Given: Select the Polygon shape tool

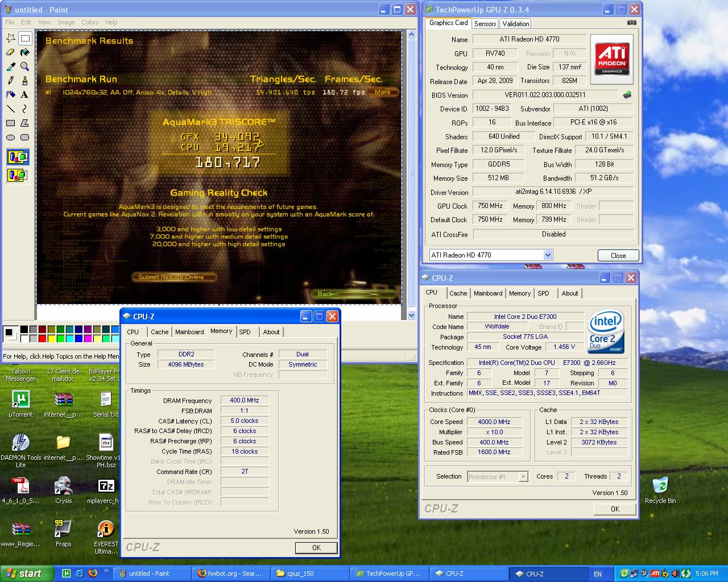Looking at the screenshot, I should coord(24,123).
